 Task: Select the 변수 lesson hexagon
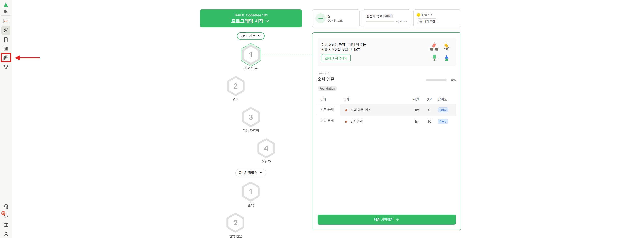[x=235, y=86]
